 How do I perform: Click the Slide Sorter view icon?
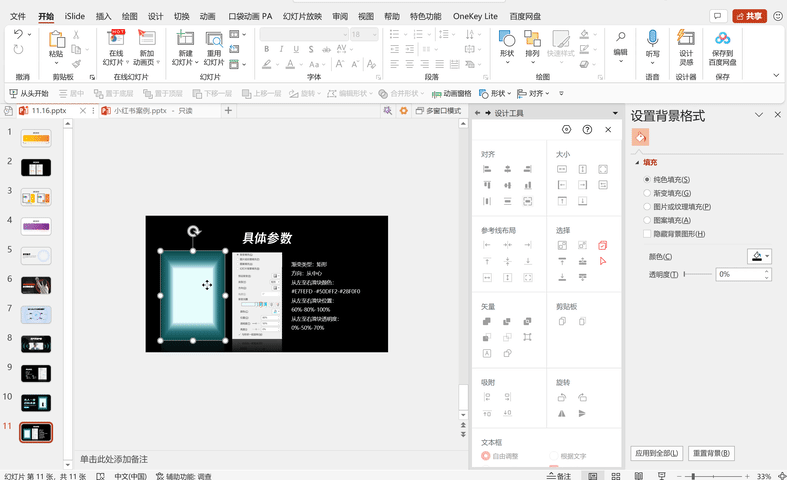(616, 475)
